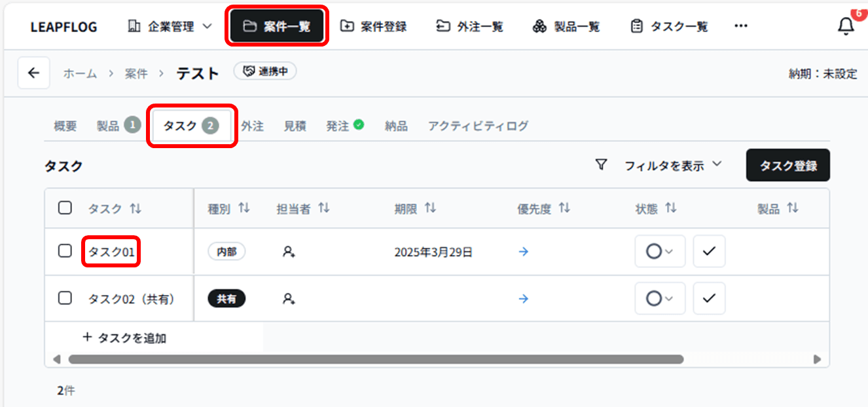The height and width of the screenshot is (407, 868).
Task: Open more options with the ellipsis icon
Action: click(740, 26)
